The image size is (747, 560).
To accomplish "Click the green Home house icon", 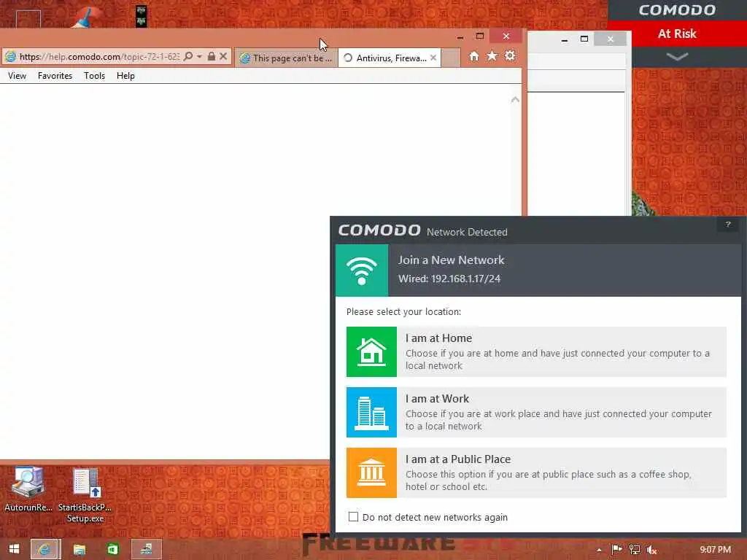I will 371,351.
